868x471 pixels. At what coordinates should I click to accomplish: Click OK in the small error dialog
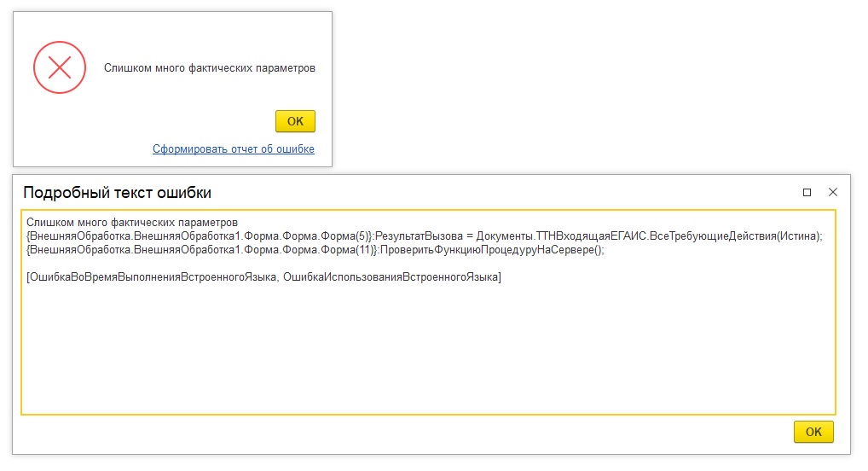coord(295,121)
